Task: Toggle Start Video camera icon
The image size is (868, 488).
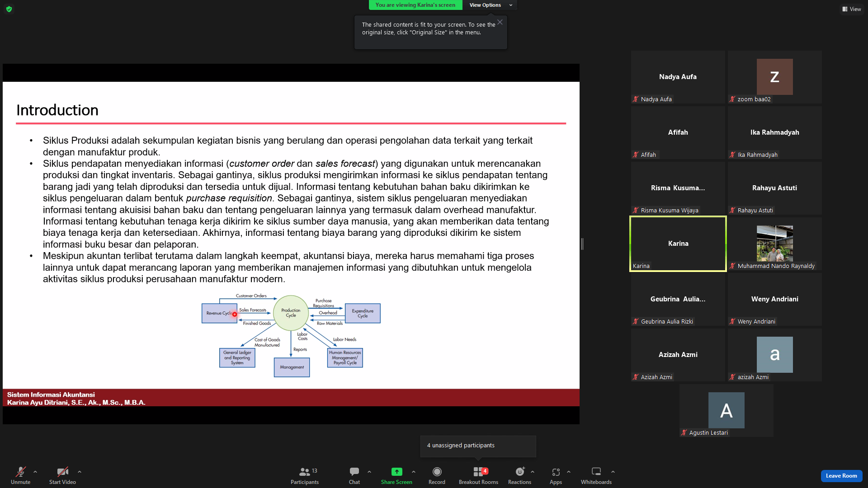Action: point(62,472)
